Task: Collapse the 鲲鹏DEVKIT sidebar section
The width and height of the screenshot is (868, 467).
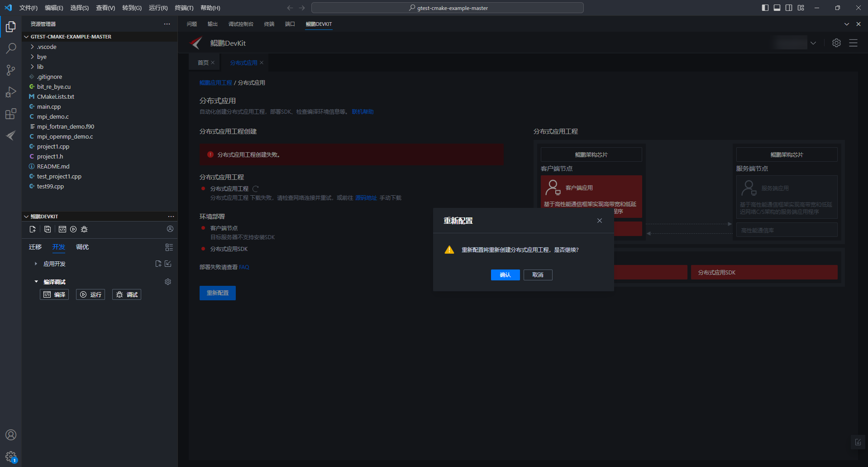Action: coord(26,217)
